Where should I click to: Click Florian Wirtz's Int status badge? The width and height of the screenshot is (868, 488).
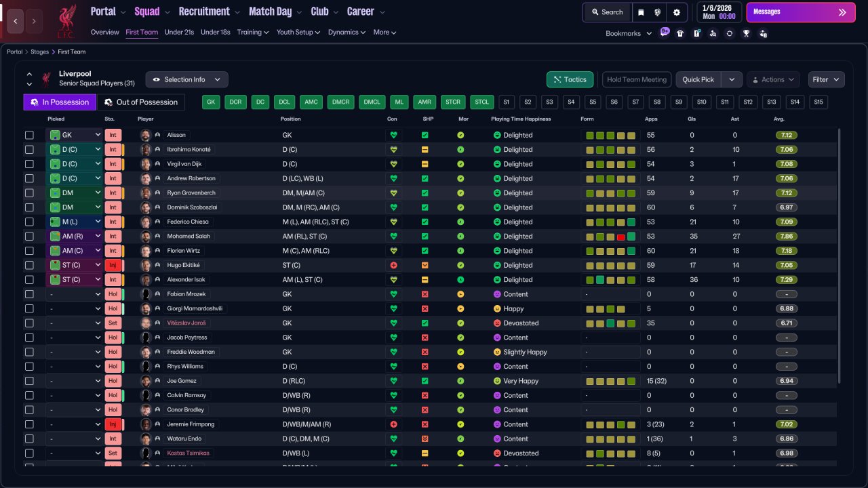113,251
